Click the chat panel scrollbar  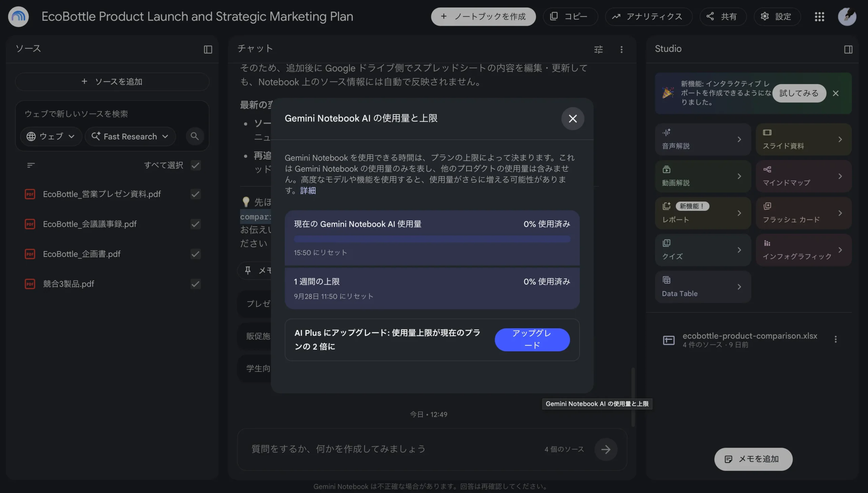(x=633, y=397)
